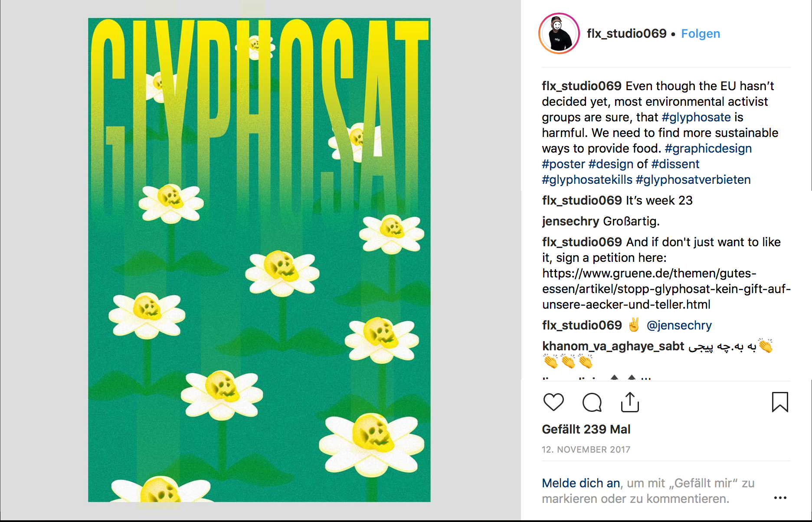Viewport: 812px width, 522px height.
Task: Open the 12. November 2017 post date
Action: point(586,450)
